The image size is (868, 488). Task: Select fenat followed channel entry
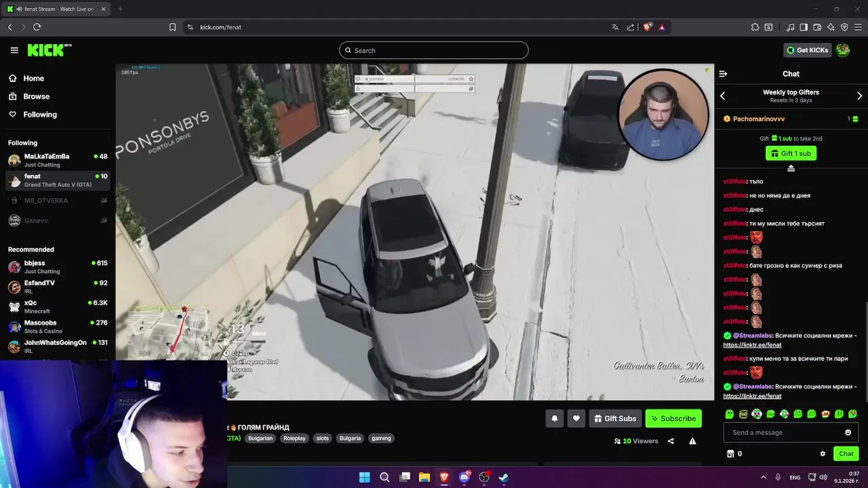[58, 180]
